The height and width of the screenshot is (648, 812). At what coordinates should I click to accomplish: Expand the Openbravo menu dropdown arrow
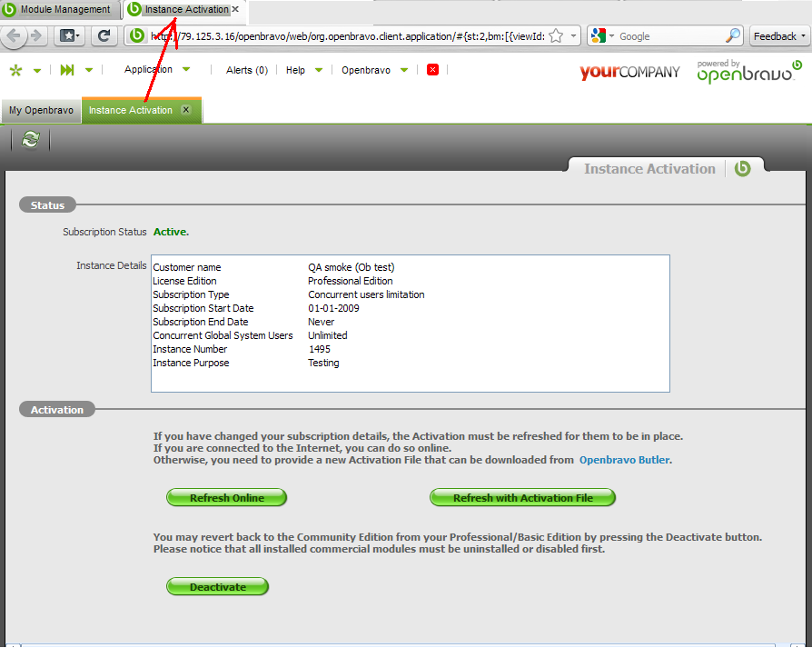404,70
